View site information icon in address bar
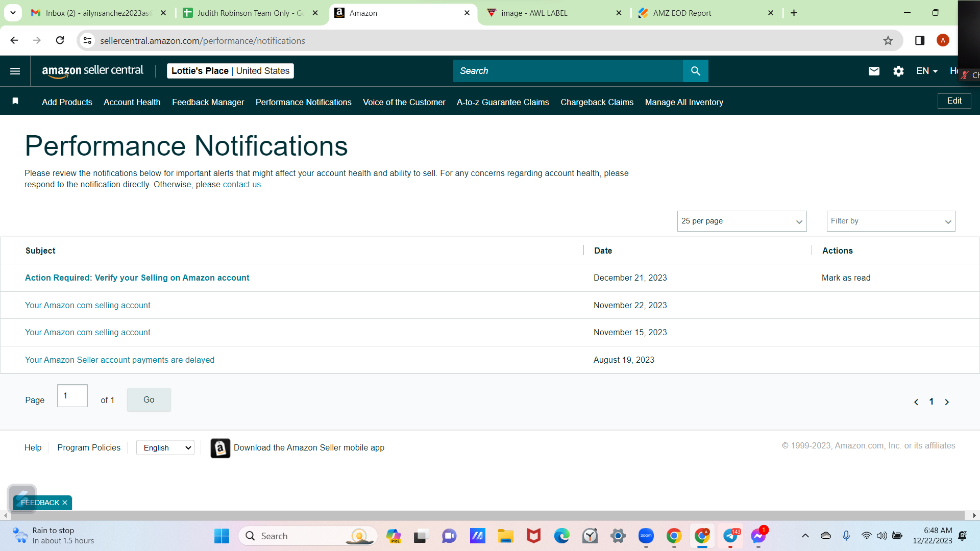This screenshot has height=551, width=980. (x=88, y=40)
